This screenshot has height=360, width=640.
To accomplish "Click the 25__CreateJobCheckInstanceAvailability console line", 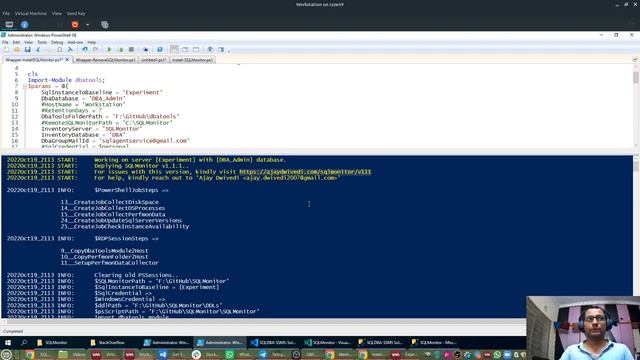I will coord(125,226).
